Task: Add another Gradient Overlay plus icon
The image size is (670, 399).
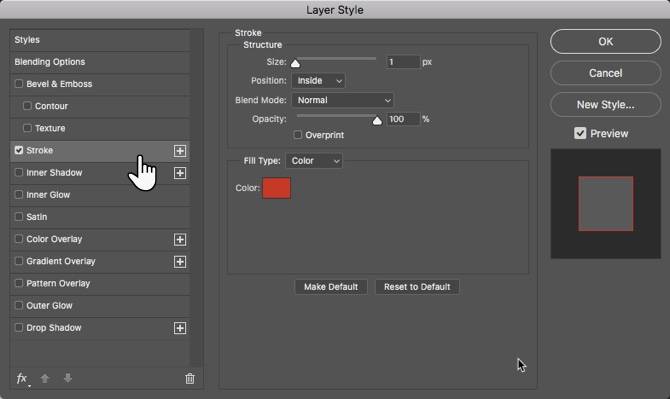Action: coord(180,262)
